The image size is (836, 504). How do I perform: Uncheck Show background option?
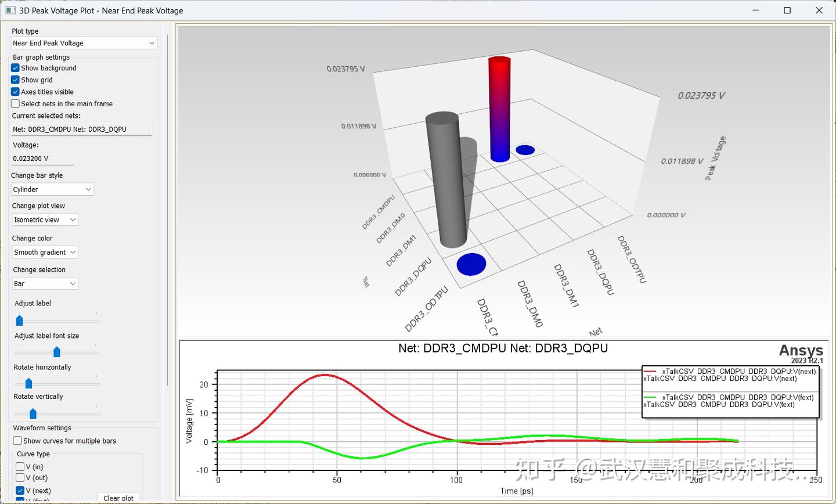click(16, 68)
